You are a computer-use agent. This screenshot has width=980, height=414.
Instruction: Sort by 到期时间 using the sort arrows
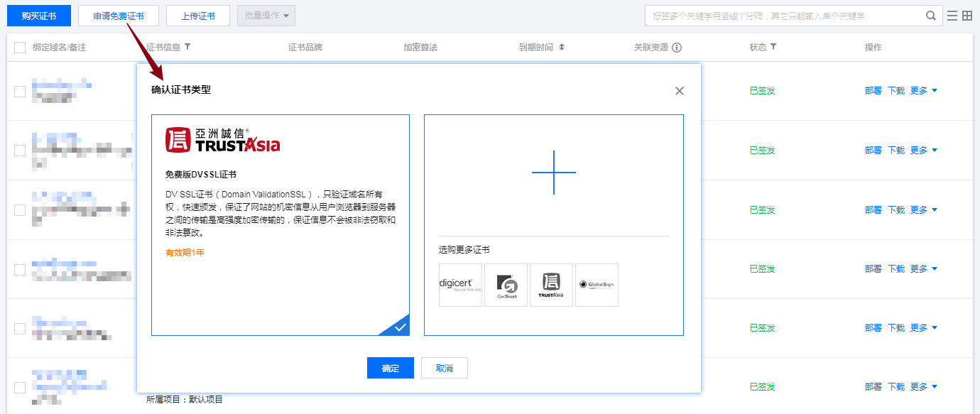tap(562, 48)
